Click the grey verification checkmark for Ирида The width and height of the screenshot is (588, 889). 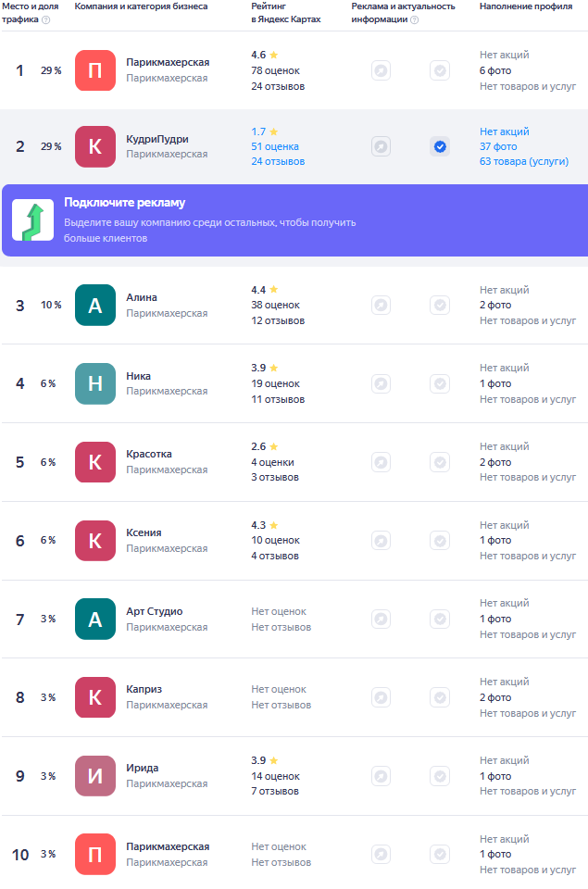click(x=440, y=776)
